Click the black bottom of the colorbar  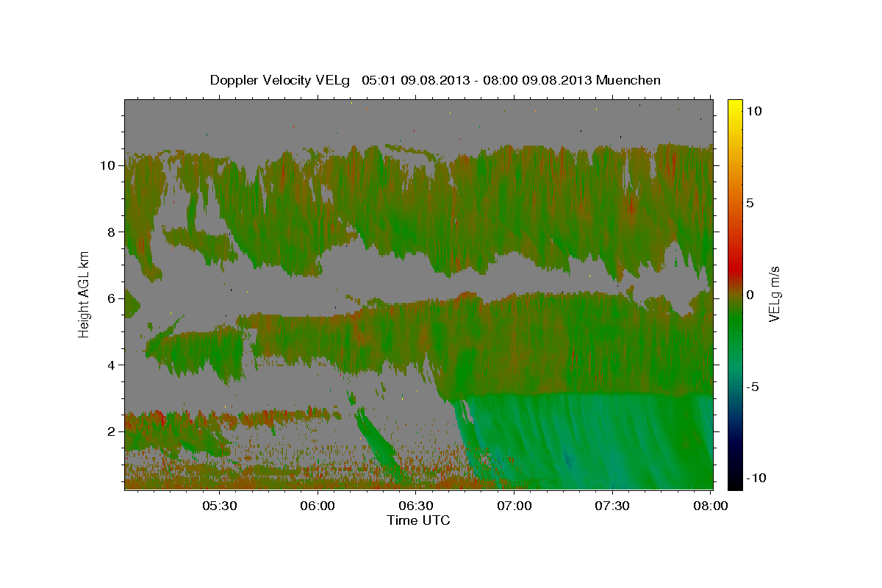click(734, 481)
